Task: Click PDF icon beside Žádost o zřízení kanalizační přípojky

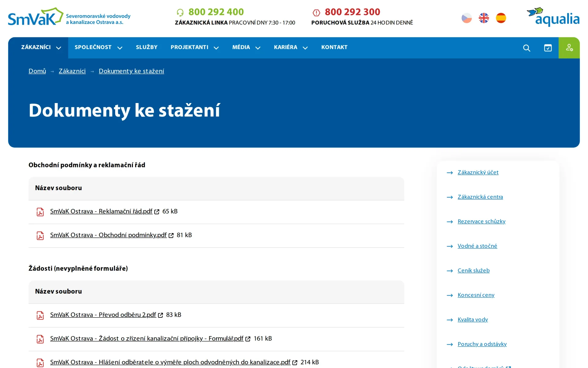Action: click(x=40, y=339)
